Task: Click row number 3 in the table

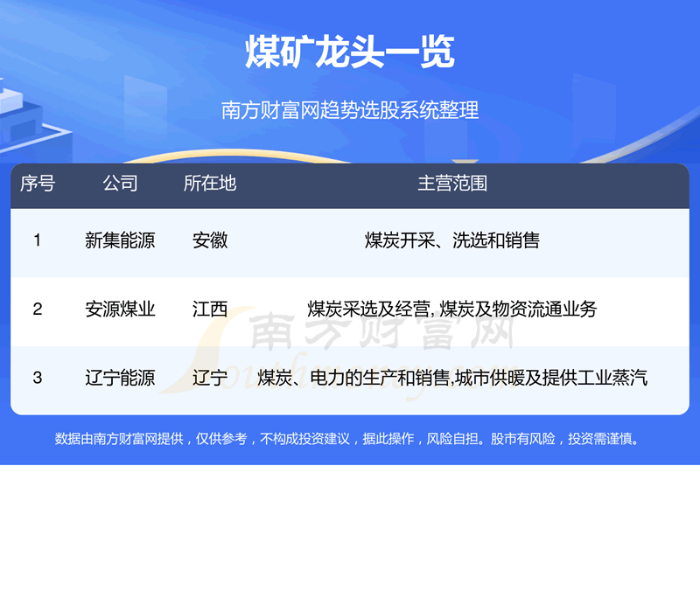Action: pyautogui.click(x=37, y=378)
